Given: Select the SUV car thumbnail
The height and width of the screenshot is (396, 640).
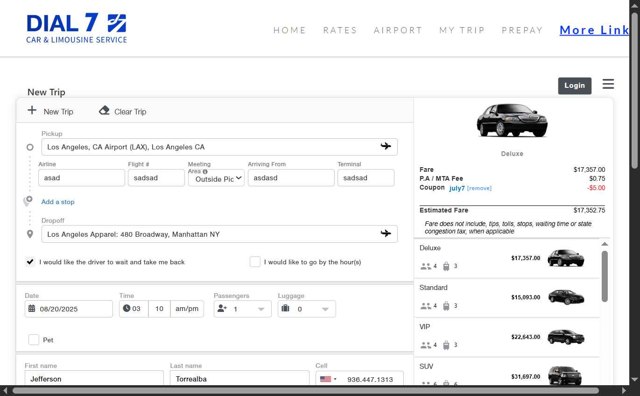Looking at the screenshot, I should tap(564, 375).
